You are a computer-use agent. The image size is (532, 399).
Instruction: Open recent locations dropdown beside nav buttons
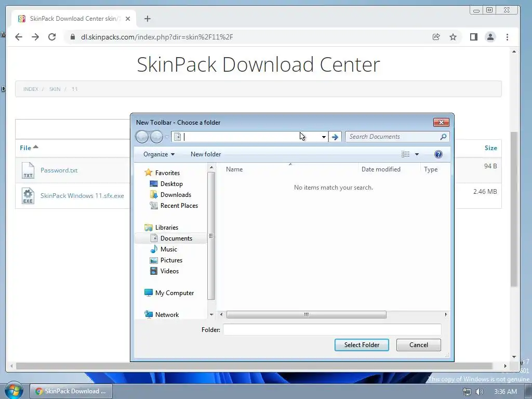[167, 137]
